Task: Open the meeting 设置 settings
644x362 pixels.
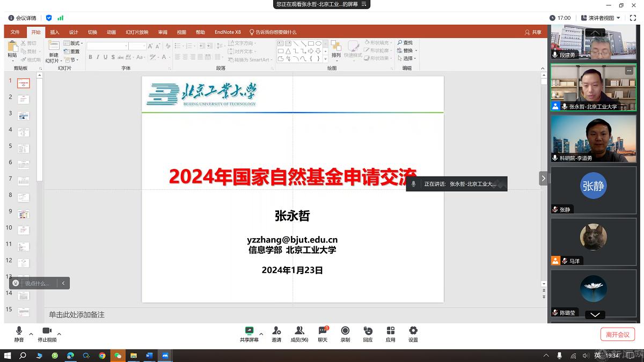Action: (x=413, y=334)
